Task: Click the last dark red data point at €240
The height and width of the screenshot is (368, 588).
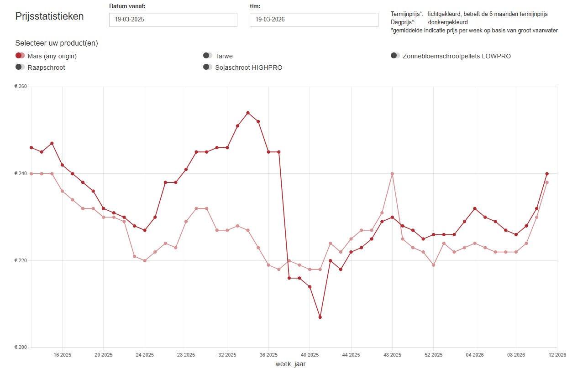Action: point(547,174)
